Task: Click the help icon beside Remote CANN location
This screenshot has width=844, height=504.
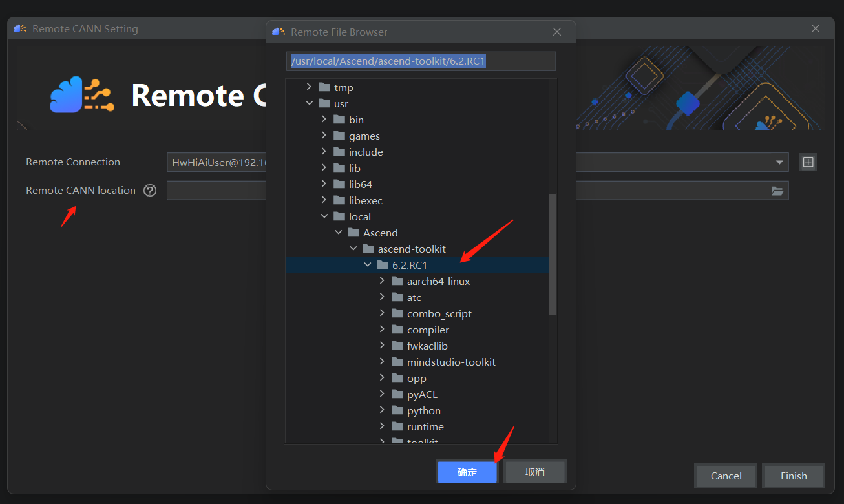Action: 150,191
